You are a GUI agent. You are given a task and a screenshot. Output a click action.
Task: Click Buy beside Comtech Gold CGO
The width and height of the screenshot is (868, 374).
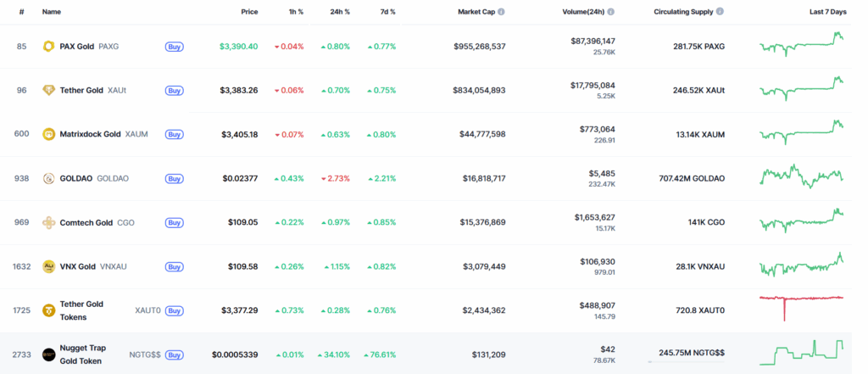(175, 223)
